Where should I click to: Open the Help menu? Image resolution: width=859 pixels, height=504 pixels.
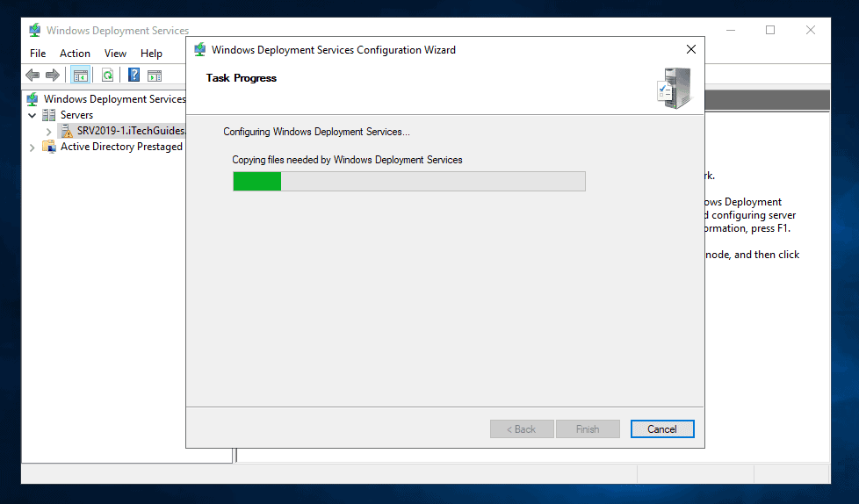click(x=151, y=54)
